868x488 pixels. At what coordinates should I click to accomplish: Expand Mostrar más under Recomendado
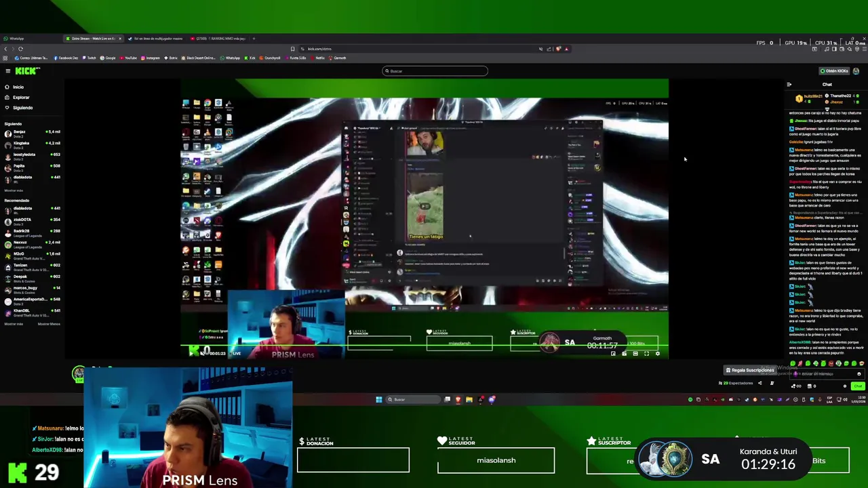(x=14, y=324)
